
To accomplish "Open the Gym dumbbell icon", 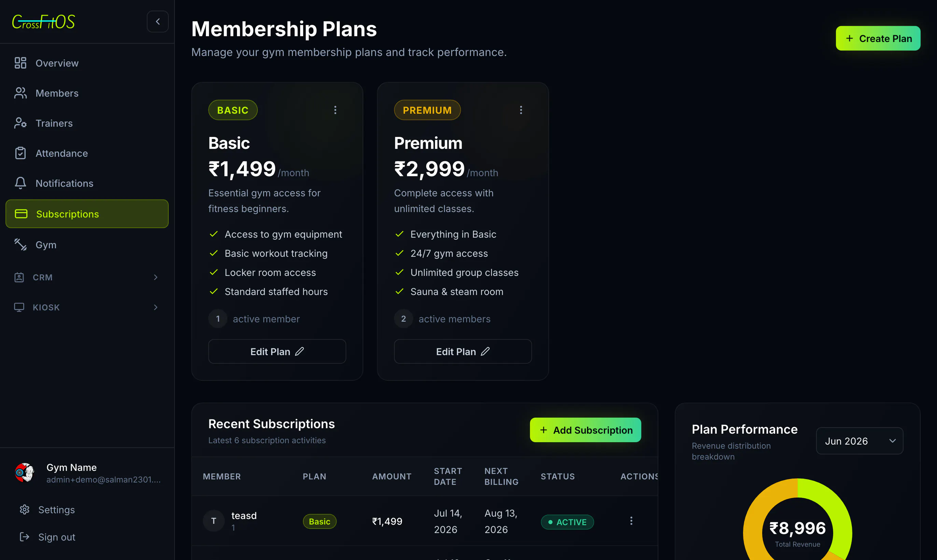I will click(20, 244).
